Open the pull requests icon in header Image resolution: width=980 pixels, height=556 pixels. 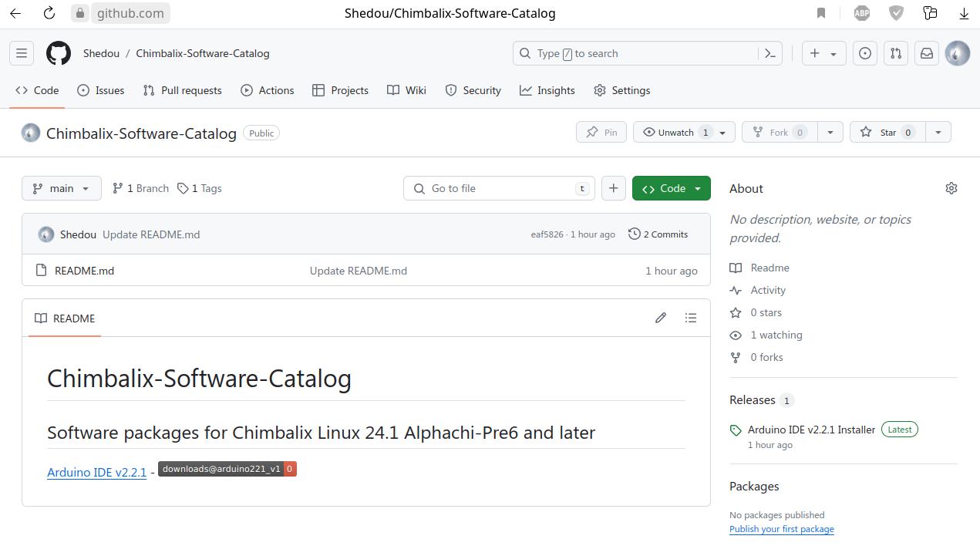[x=896, y=53]
